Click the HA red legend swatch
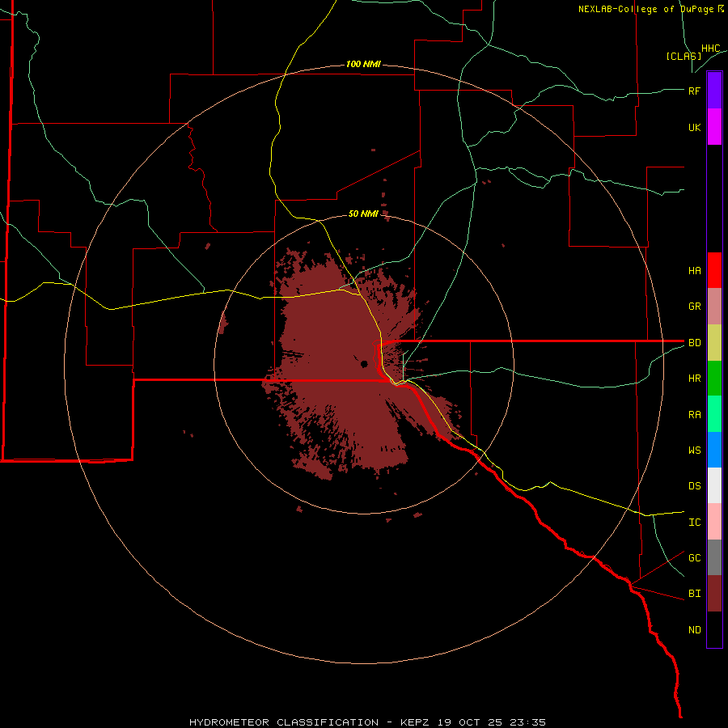728x728 pixels. (x=714, y=270)
